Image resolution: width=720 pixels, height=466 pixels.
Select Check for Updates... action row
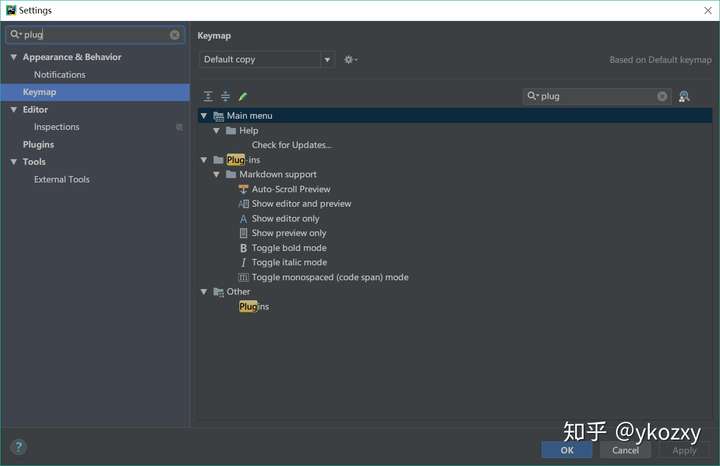(x=292, y=145)
